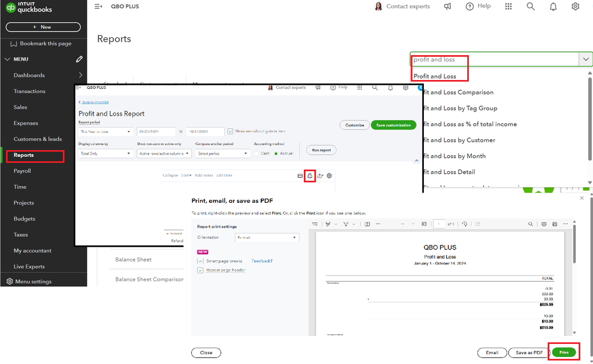Screen dimensions: 593x364
Task: Click the print icon in Profit and Loss report toolbar
Action: 310,175
